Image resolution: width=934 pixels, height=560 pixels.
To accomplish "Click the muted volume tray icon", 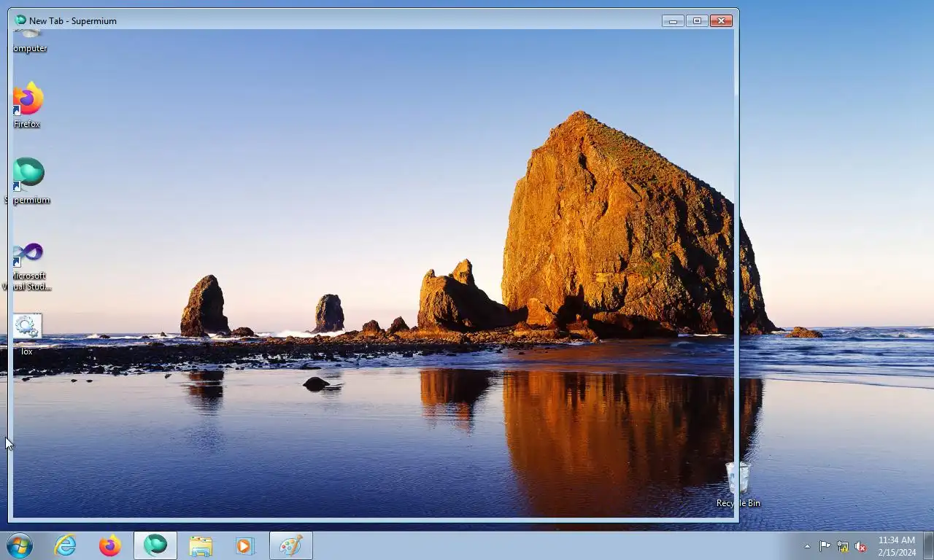I will click(860, 546).
